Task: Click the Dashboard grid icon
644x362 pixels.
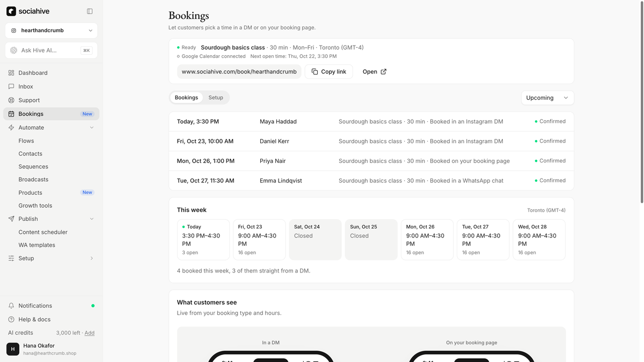Action: (11, 73)
